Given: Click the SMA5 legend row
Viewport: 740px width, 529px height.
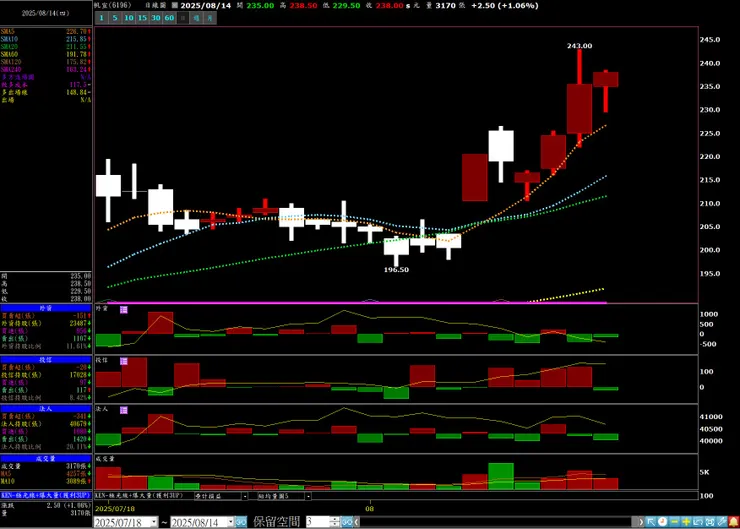Looking at the screenshot, I should click(46, 32).
